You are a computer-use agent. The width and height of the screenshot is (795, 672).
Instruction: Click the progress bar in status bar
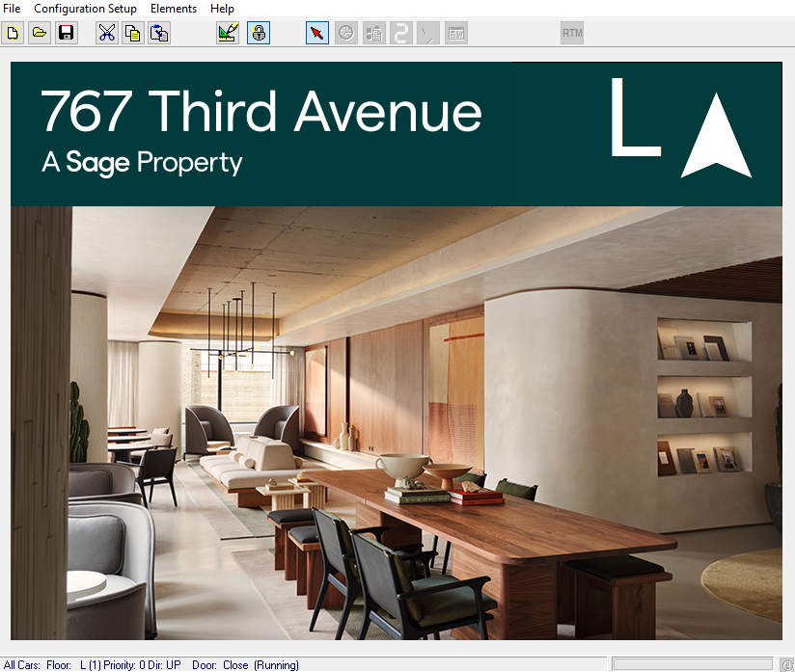[x=692, y=664]
